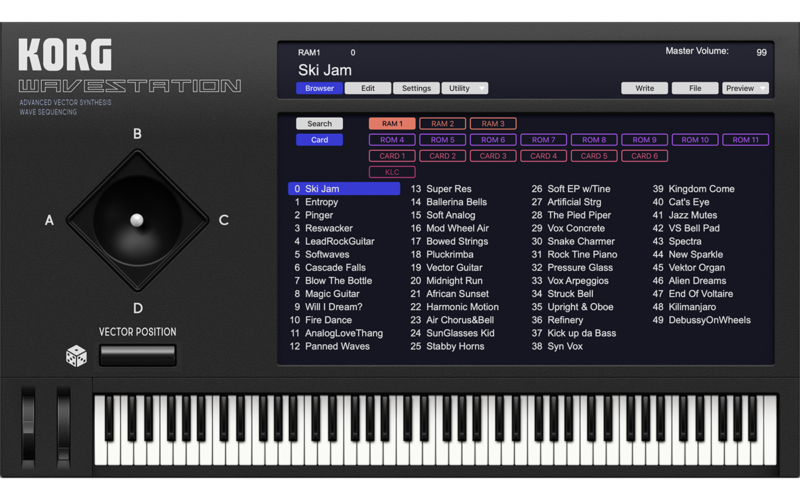Select preset 10 Fire Dance

point(321,320)
